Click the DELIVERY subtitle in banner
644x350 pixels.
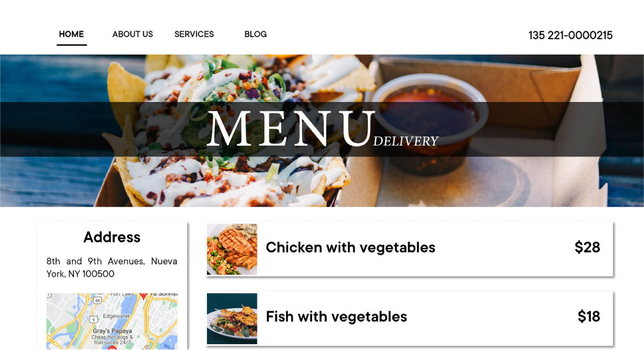pos(406,141)
